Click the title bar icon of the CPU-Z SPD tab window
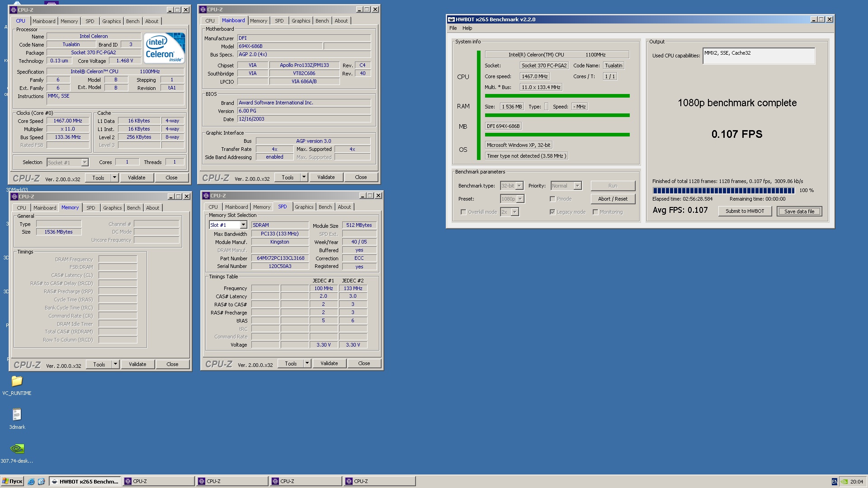 click(206, 196)
